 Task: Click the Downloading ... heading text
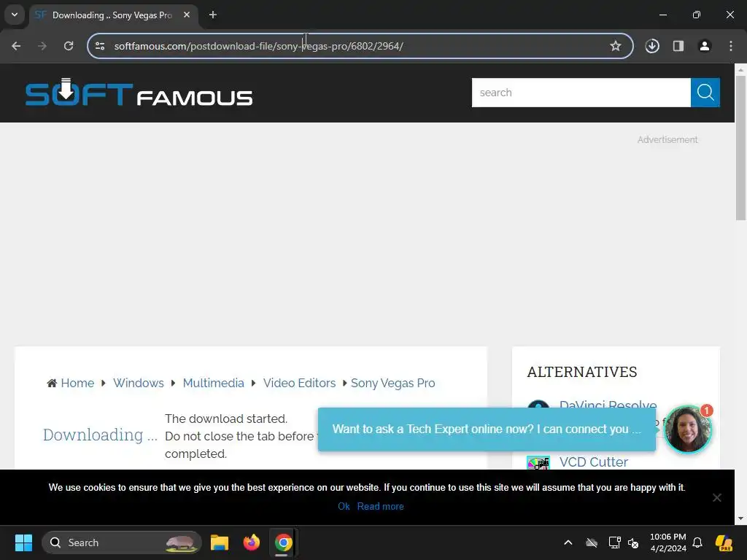100,435
